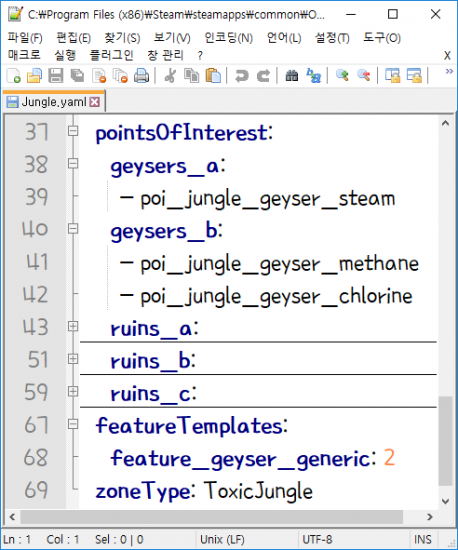Viewport: 458px width, 550px height.
Task: Click the Unix (LF) line ending field
Action: point(222,539)
